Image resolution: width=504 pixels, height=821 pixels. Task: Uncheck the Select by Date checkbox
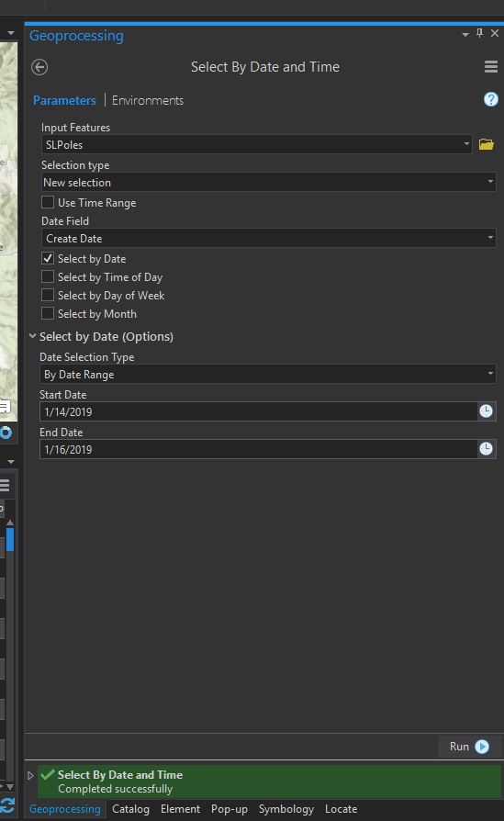click(x=48, y=258)
